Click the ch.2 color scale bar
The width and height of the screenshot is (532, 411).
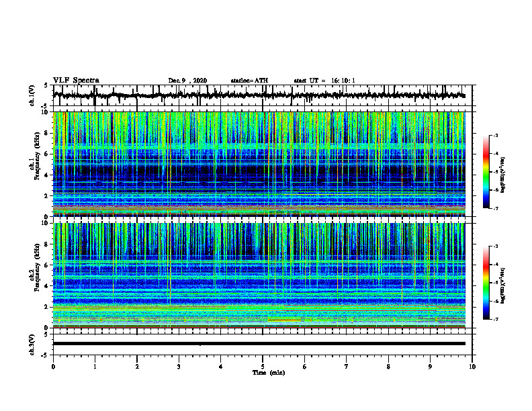(x=486, y=283)
